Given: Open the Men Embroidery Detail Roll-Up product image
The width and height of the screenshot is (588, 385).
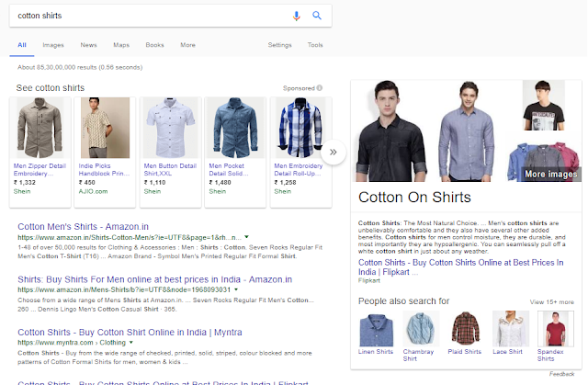Looking at the screenshot, I should pyautogui.click(x=300, y=128).
